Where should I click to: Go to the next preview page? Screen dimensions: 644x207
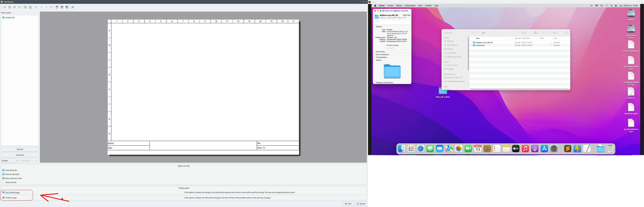click(46, 7)
